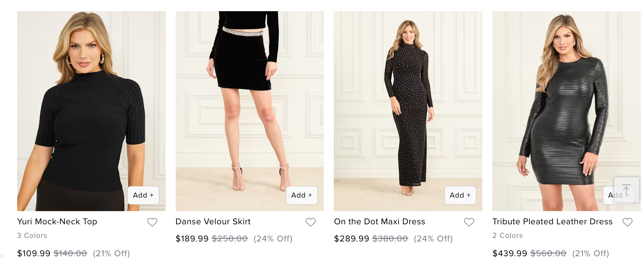Open Tribute Pleated Leather Dress title link
The width and height of the screenshot is (644, 261).
[552, 221]
